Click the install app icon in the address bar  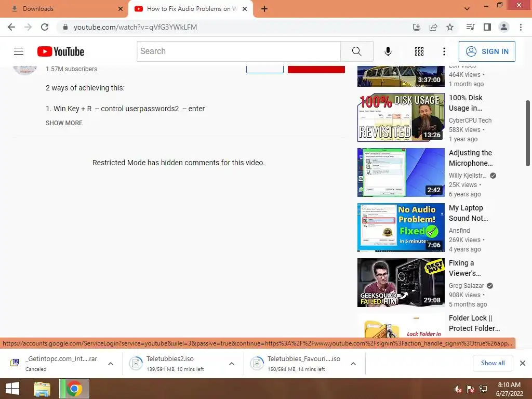(x=416, y=27)
